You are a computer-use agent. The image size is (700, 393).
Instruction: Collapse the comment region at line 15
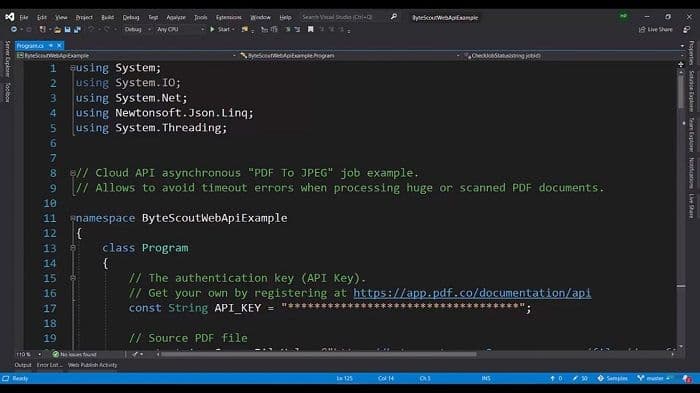(73, 278)
